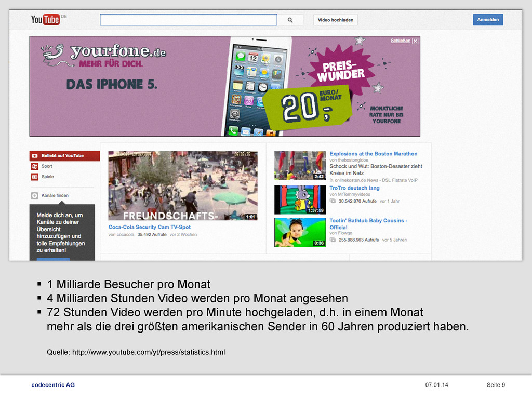
Task: Click Melde dich an tooltip text
Action: [60, 233]
